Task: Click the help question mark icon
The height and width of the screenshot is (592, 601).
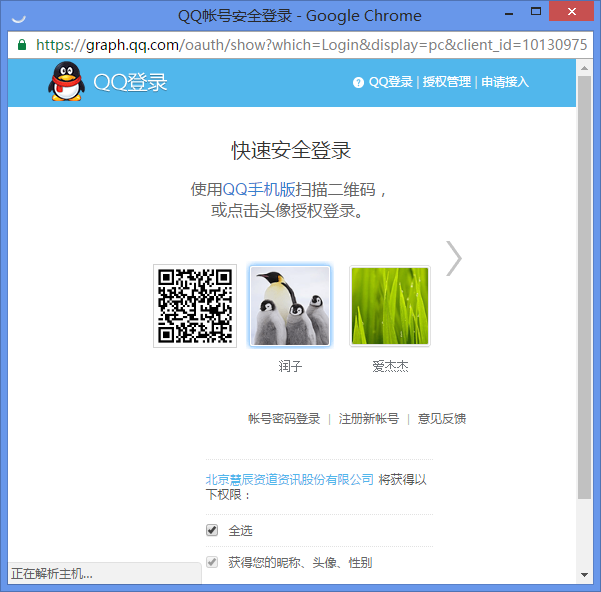Action: tap(358, 82)
